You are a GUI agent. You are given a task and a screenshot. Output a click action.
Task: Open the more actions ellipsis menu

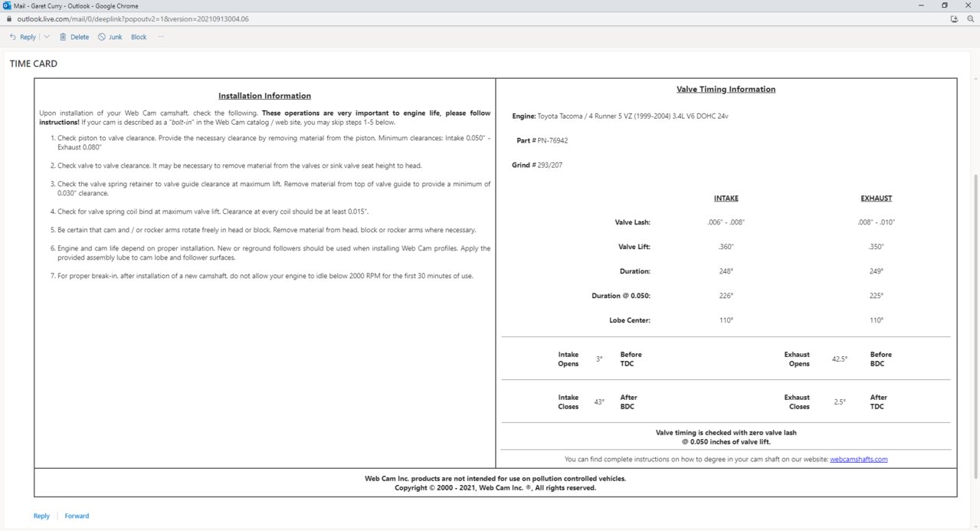(161, 37)
